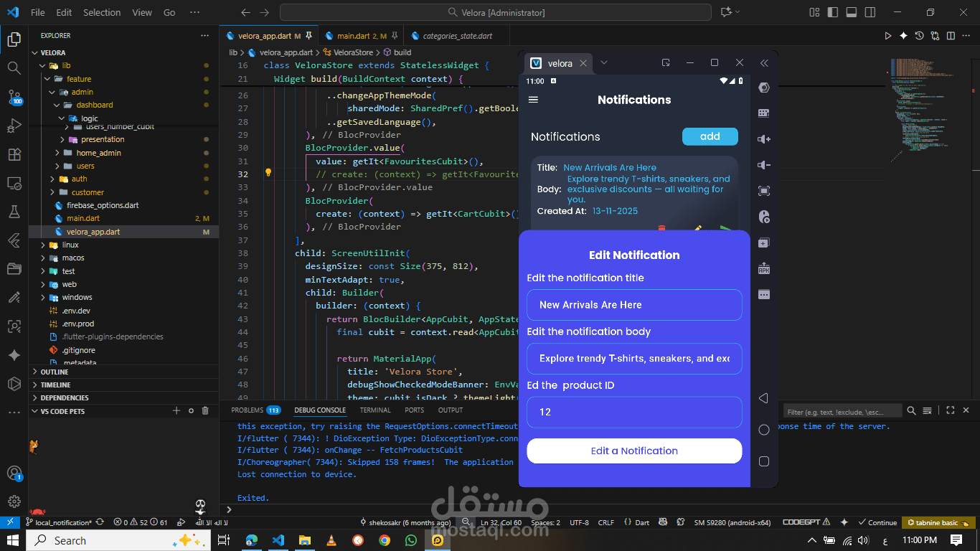This screenshot has height=551, width=980.
Task: Open the Testing flask icon
Action: click(14, 212)
